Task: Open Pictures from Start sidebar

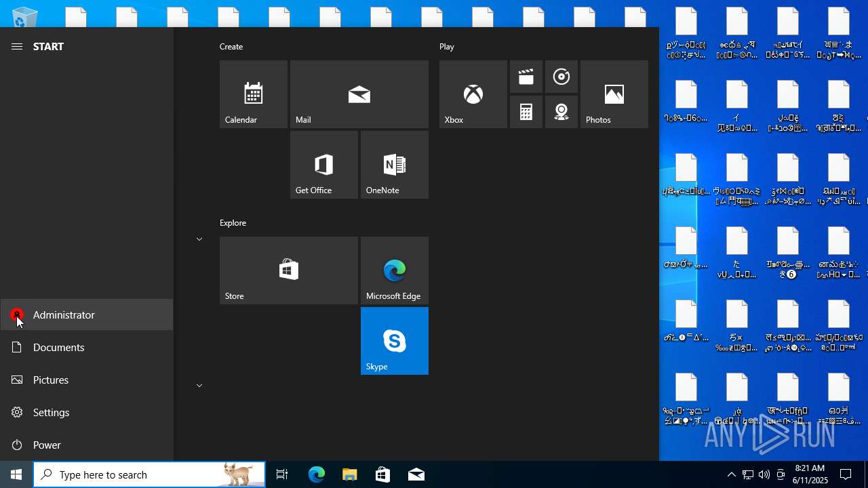Action: pos(87,380)
